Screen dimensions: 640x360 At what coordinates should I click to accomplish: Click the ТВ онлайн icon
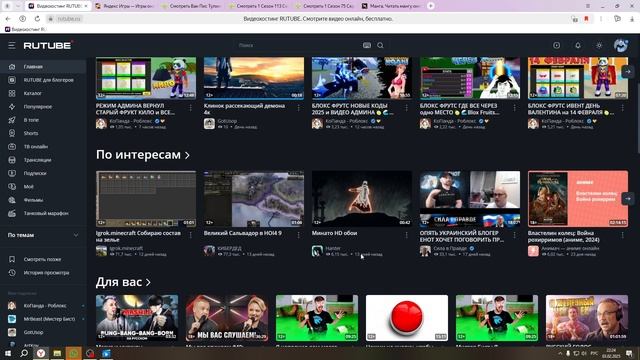[12, 147]
